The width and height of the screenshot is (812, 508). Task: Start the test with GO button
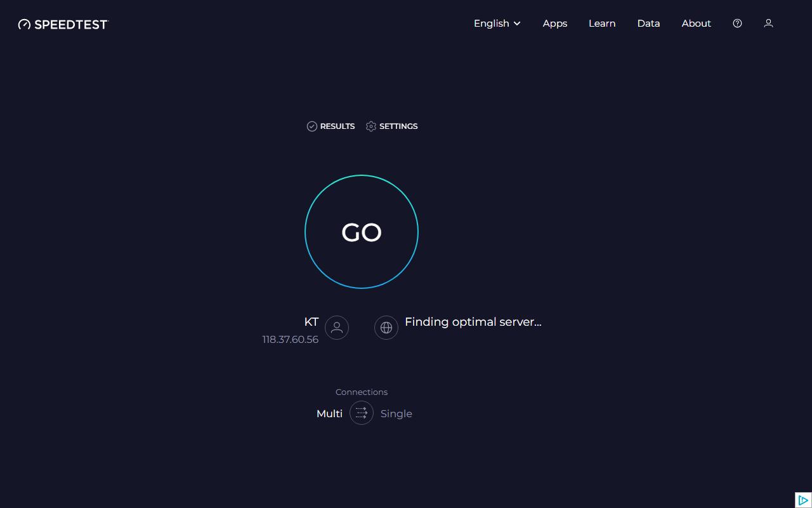362,232
